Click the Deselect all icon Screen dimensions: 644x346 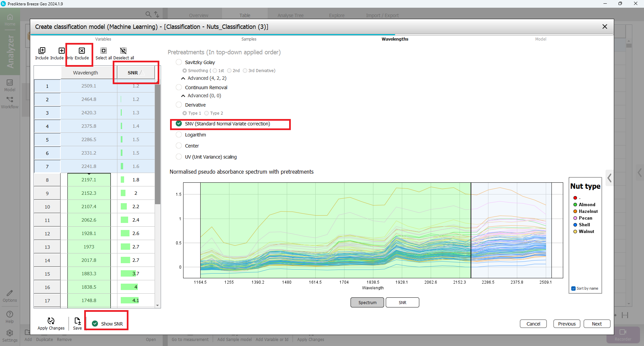pos(123,51)
